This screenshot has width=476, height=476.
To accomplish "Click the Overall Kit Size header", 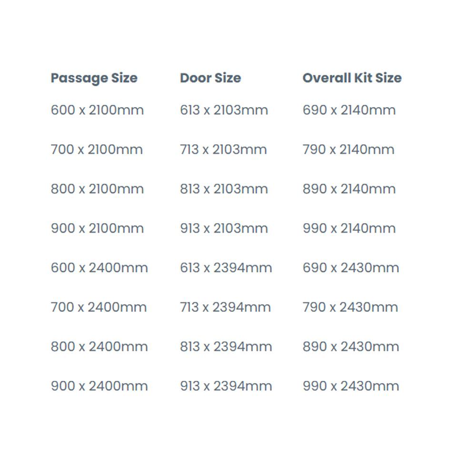I will coord(352,78).
